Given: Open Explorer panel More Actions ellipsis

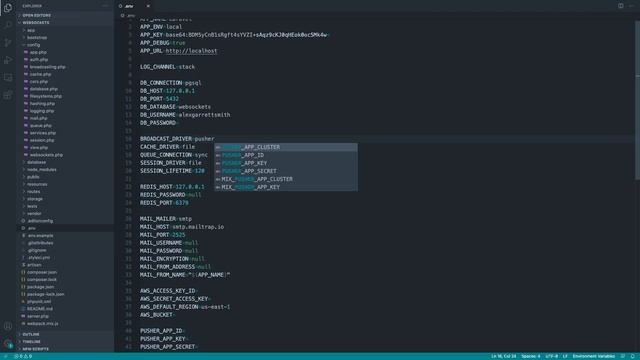Looking at the screenshot, I should (105, 6).
